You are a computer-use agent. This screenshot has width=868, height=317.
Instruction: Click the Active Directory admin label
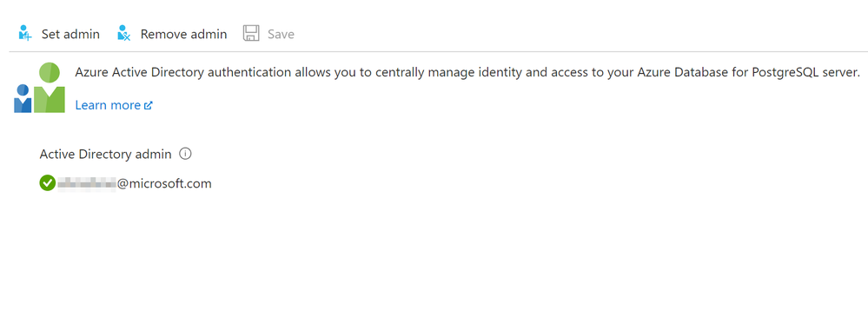pos(106,155)
